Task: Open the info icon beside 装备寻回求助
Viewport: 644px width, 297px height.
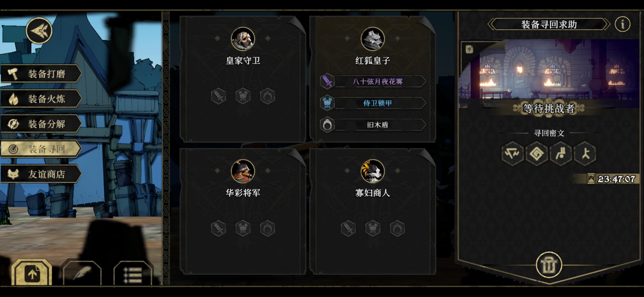Action: [x=622, y=24]
